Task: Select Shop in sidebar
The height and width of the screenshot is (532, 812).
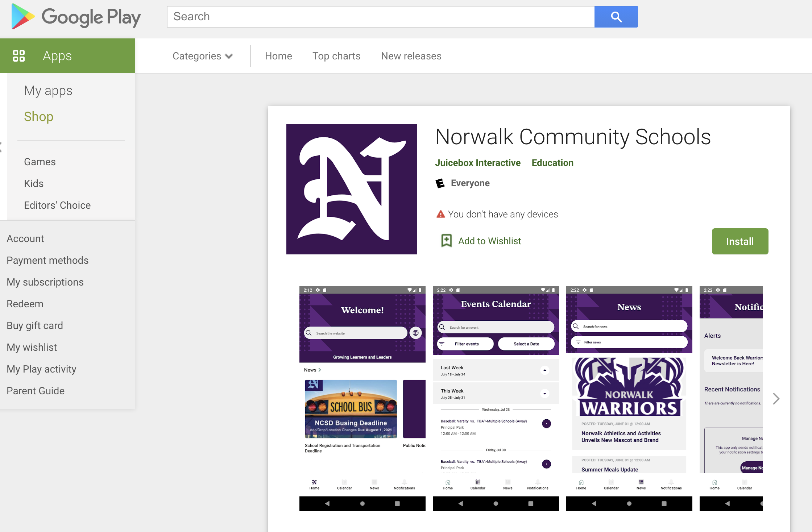Action: pyautogui.click(x=39, y=117)
